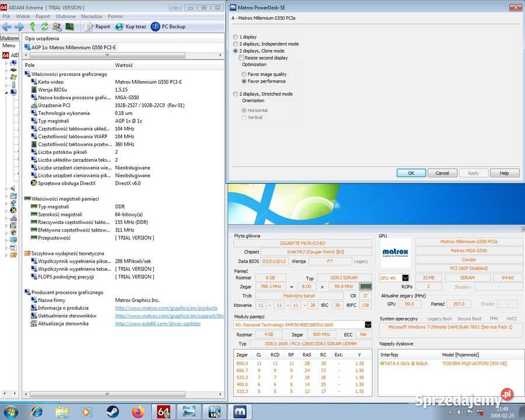Click Help in Matrox PowerDesk dialog

coord(504,173)
